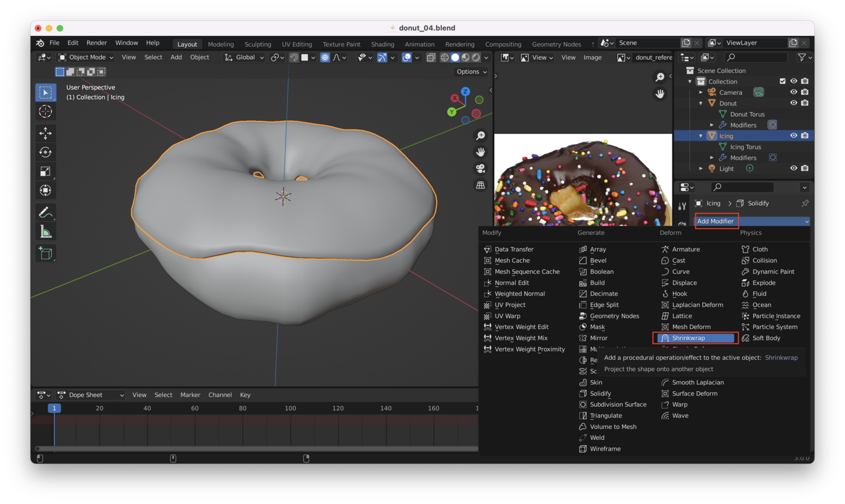Hide the Icing object in viewport
Viewport: 845px width, 504px height.
(793, 136)
